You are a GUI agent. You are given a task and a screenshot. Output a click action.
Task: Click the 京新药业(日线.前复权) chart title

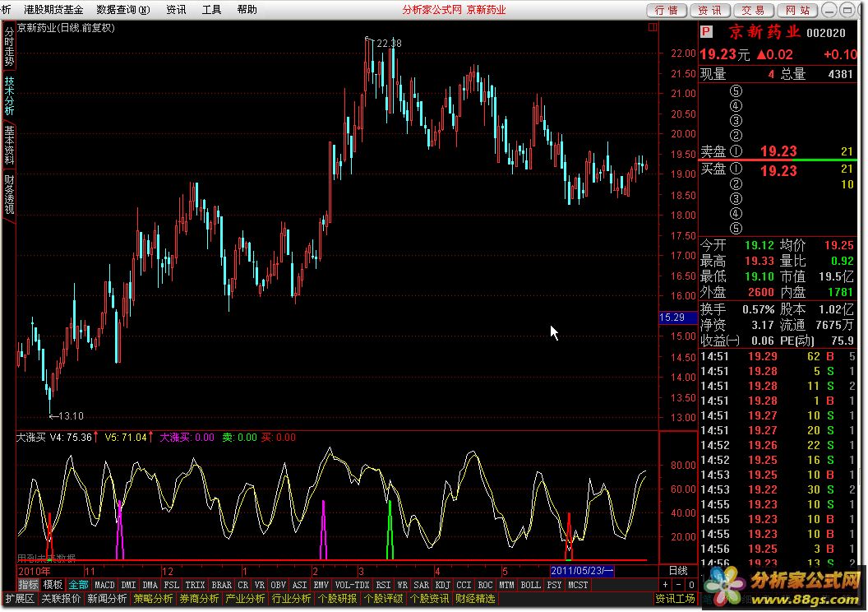(x=65, y=28)
